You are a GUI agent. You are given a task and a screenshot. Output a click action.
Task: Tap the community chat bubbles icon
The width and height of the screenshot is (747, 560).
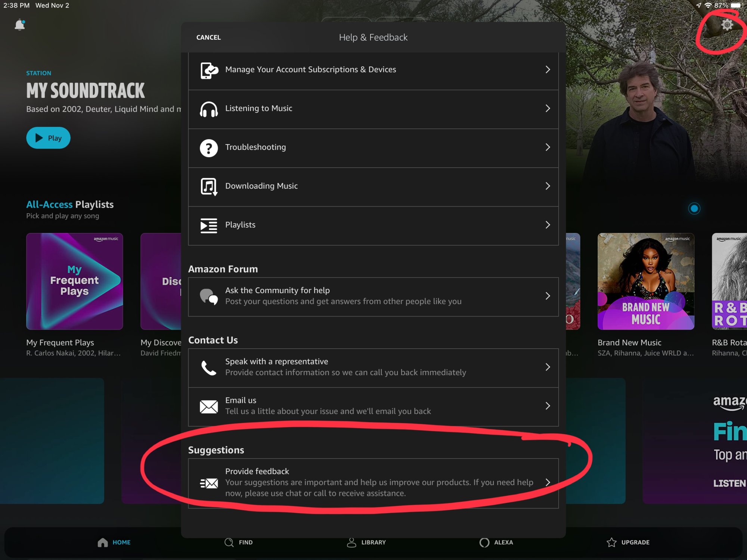pyautogui.click(x=208, y=296)
